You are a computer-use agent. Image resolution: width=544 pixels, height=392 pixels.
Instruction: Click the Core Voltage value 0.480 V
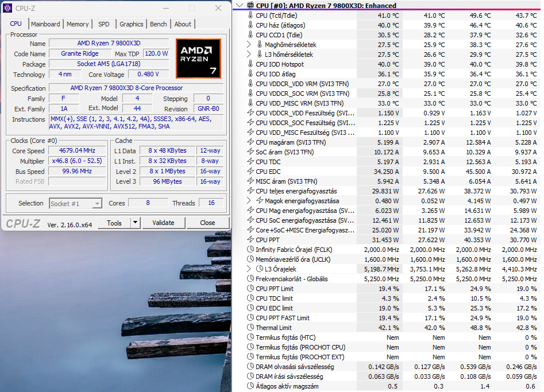coord(148,74)
